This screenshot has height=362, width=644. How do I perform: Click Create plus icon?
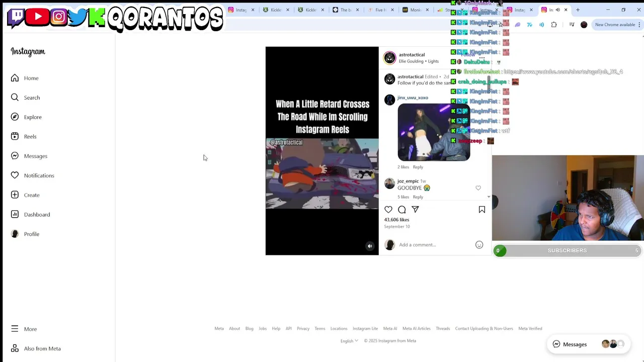pyautogui.click(x=15, y=195)
